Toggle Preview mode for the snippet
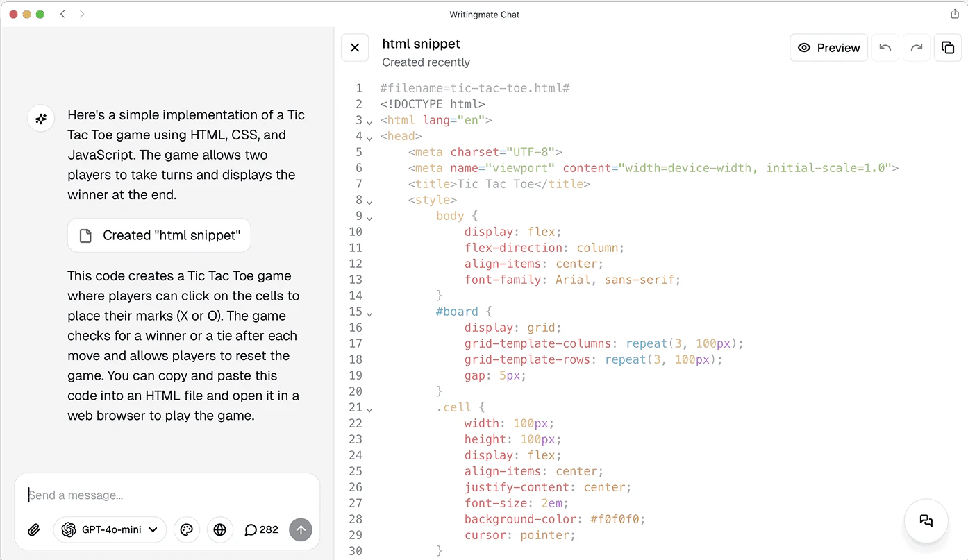Viewport: 968px width, 560px height. click(x=828, y=47)
